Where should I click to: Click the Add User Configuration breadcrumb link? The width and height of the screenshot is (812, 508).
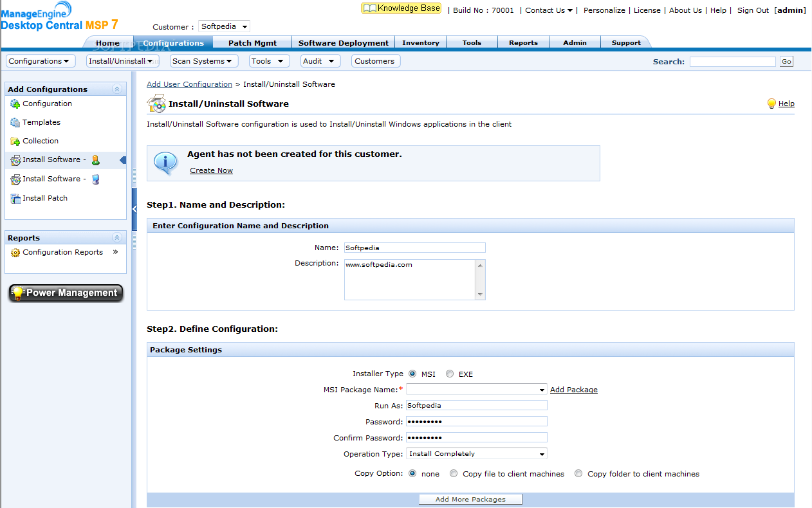(189, 84)
